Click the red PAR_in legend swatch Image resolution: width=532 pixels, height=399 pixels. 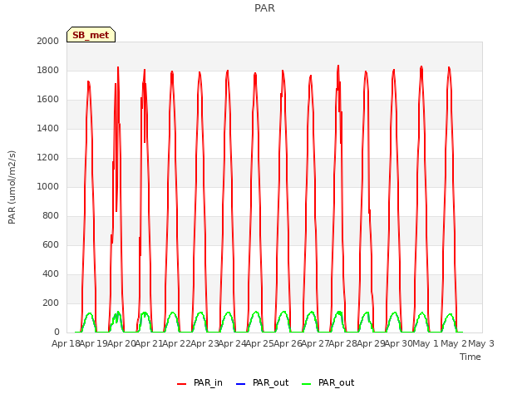coord(182,384)
